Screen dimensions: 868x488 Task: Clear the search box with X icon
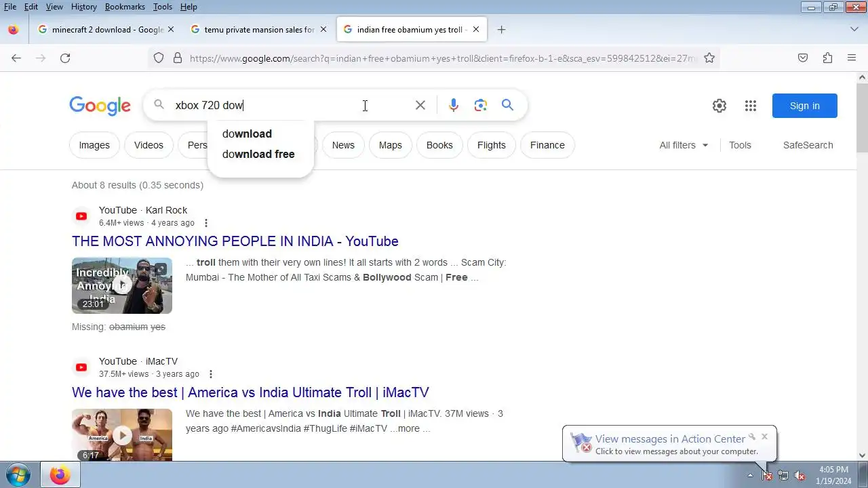click(420, 105)
